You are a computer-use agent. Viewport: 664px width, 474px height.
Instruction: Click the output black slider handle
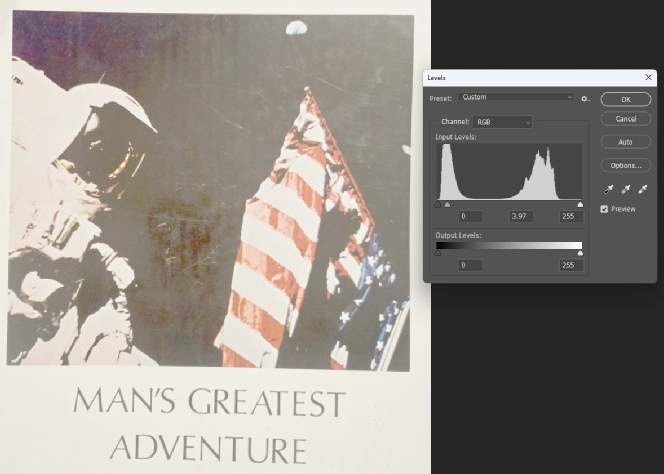438,253
